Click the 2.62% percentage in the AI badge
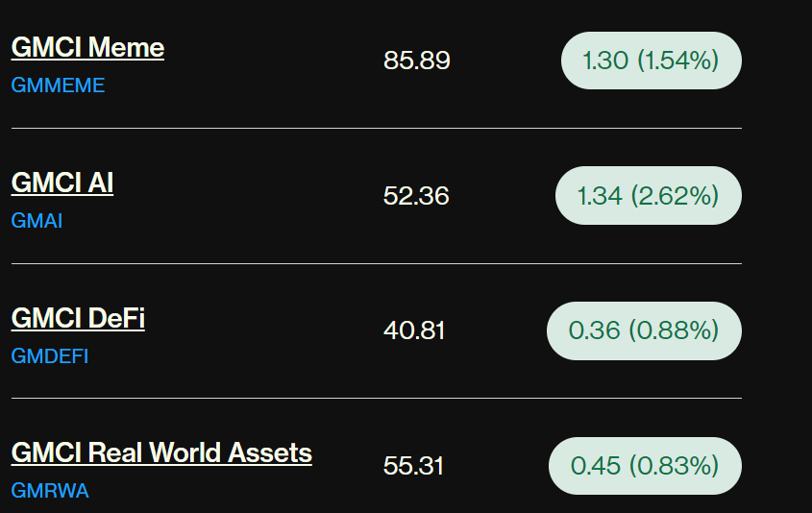812x513 pixels. point(675,196)
